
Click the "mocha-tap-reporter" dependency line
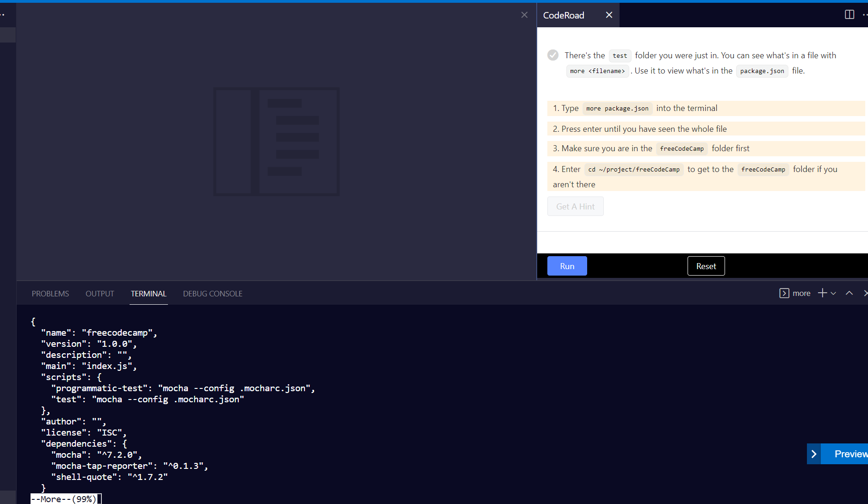[x=130, y=466]
